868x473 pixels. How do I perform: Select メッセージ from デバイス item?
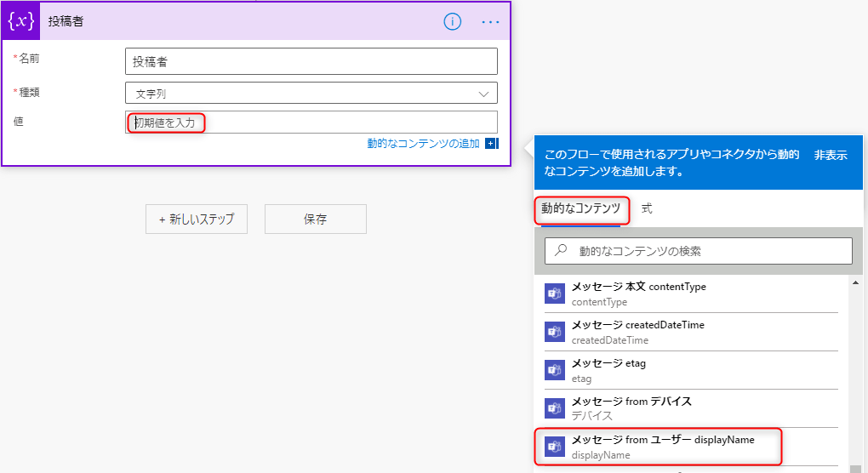(631, 408)
